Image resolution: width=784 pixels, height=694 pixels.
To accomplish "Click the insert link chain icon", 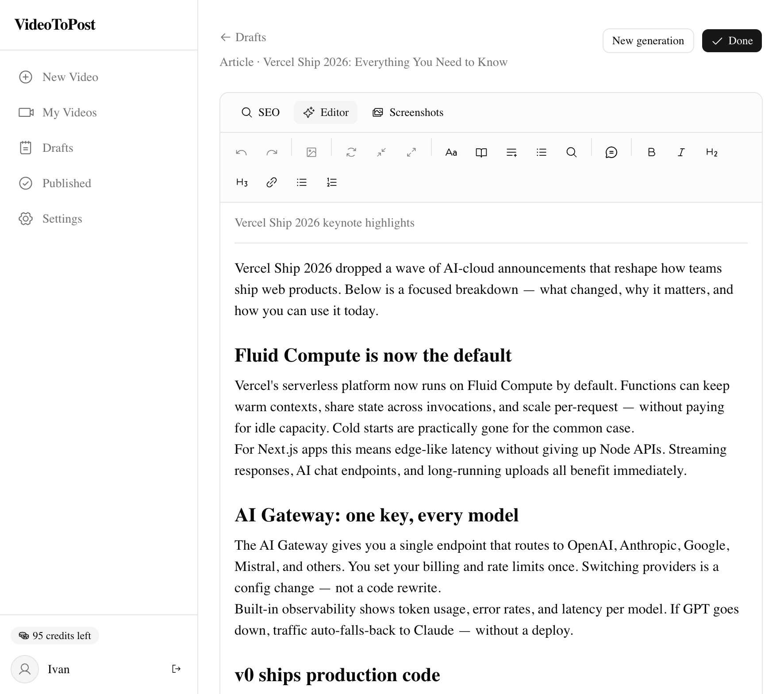I will click(x=272, y=182).
